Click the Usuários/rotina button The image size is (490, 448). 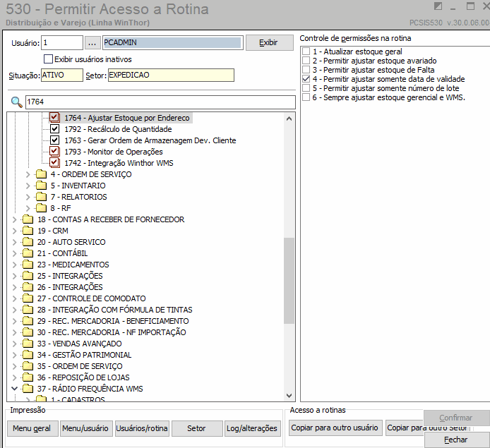coord(142,428)
